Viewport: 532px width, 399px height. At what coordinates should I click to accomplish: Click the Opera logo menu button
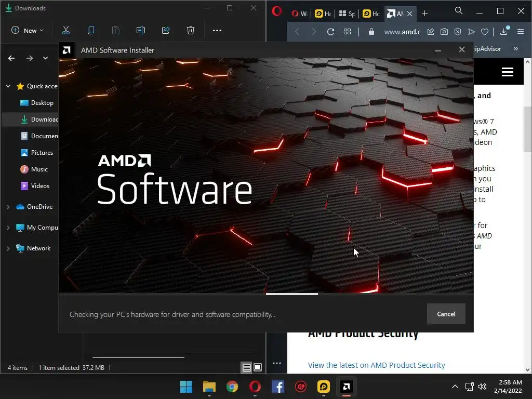click(x=276, y=11)
